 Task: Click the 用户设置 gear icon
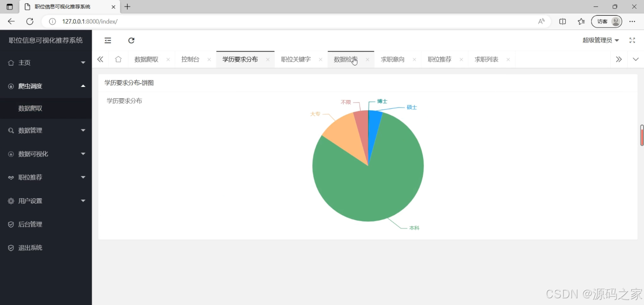[x=11, y=201]
